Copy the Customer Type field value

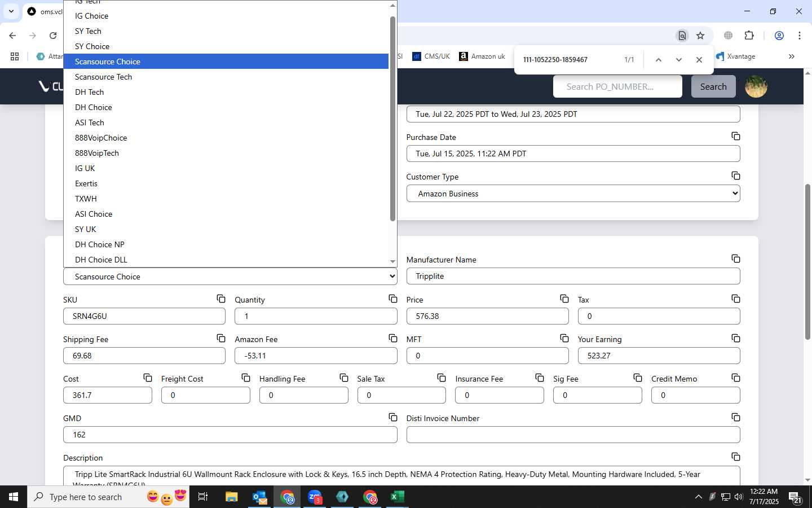click(x=736, y=176)
